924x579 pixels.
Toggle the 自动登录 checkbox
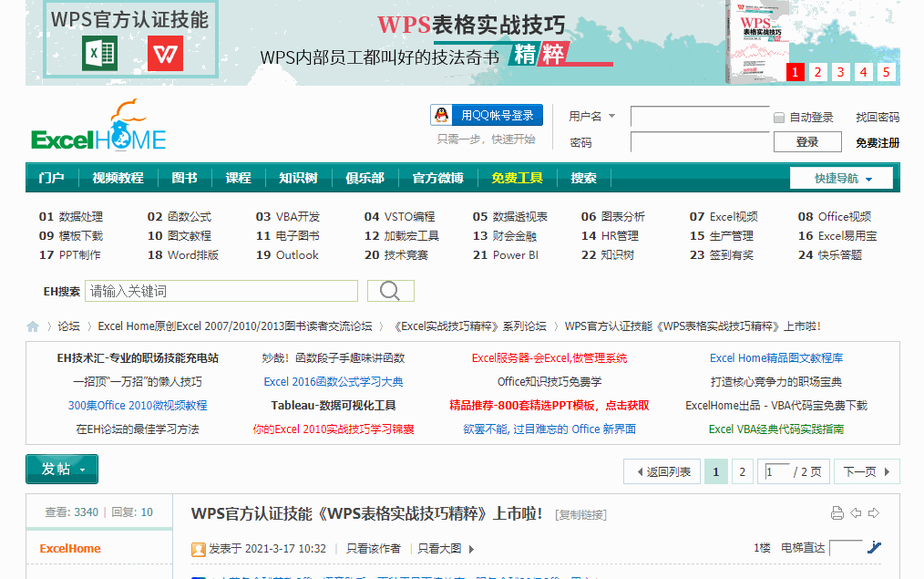click(779, 118)
